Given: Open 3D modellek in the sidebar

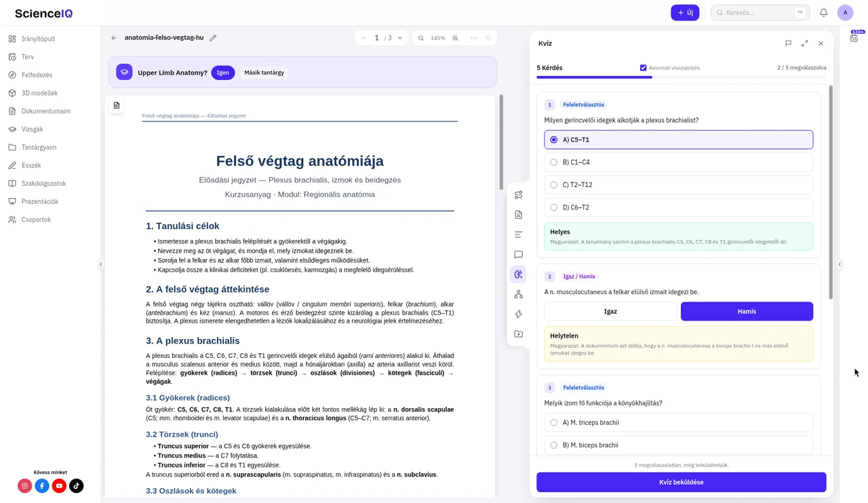Looking at the screenshot, I should [x=39, y=93].
